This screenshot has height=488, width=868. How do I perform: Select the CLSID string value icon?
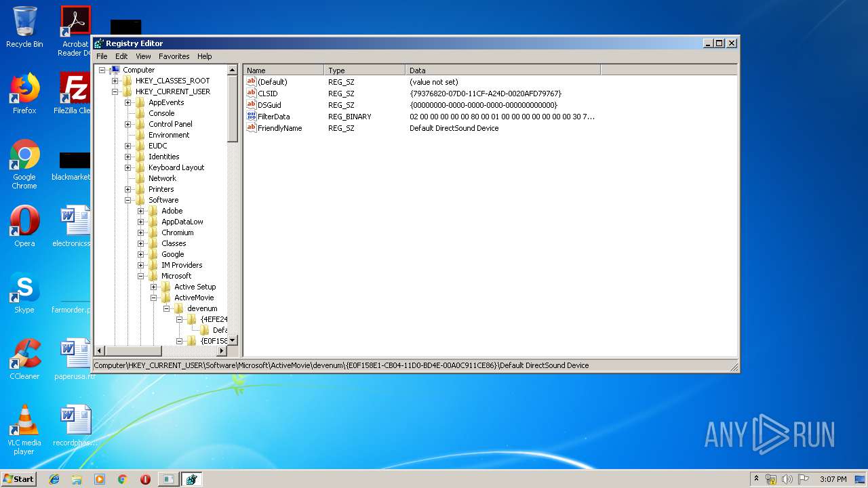252,94
